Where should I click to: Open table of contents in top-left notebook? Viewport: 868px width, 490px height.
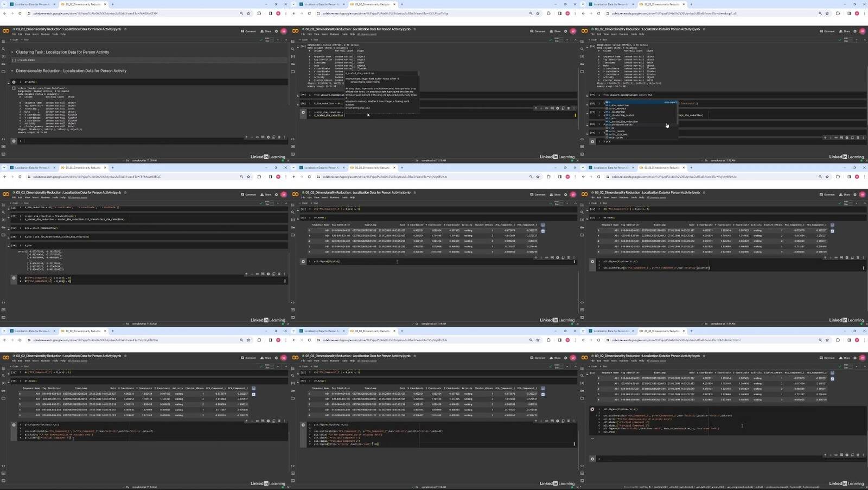pyautogui.click(x=4, y=41)
